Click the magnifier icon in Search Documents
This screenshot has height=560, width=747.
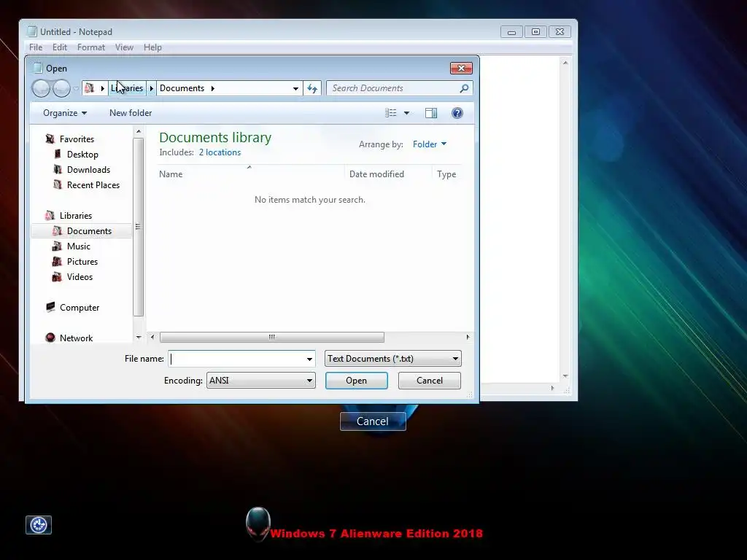(x=464, y=88)
